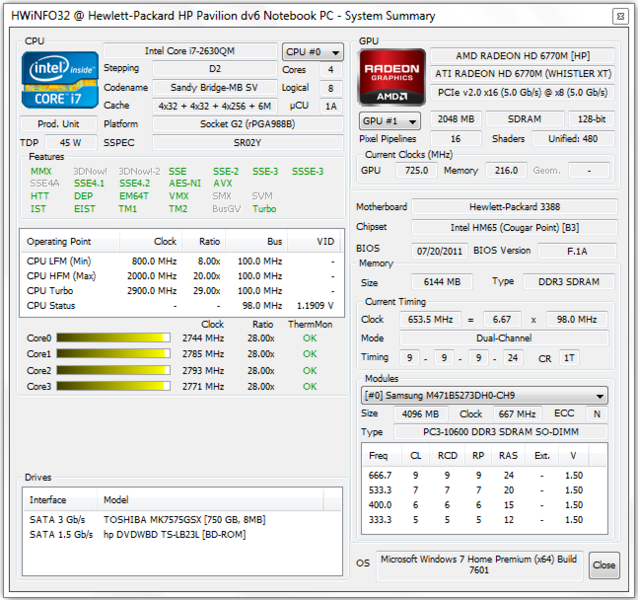638x600 pixels.
Task: Select the hp DVDWBD TS-LB23L drive row
Action: [182, 534]
